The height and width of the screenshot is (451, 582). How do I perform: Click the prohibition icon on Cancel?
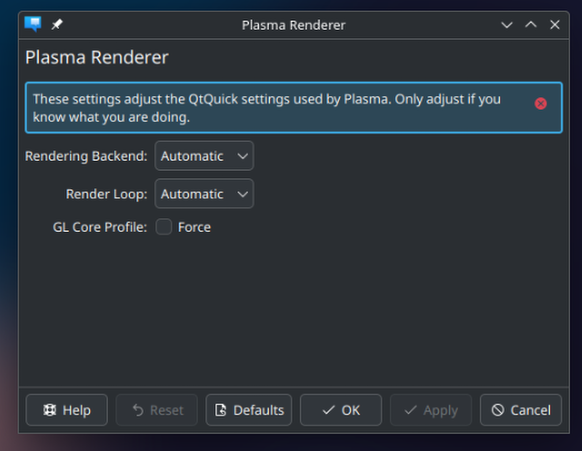[x=498, y=410]
